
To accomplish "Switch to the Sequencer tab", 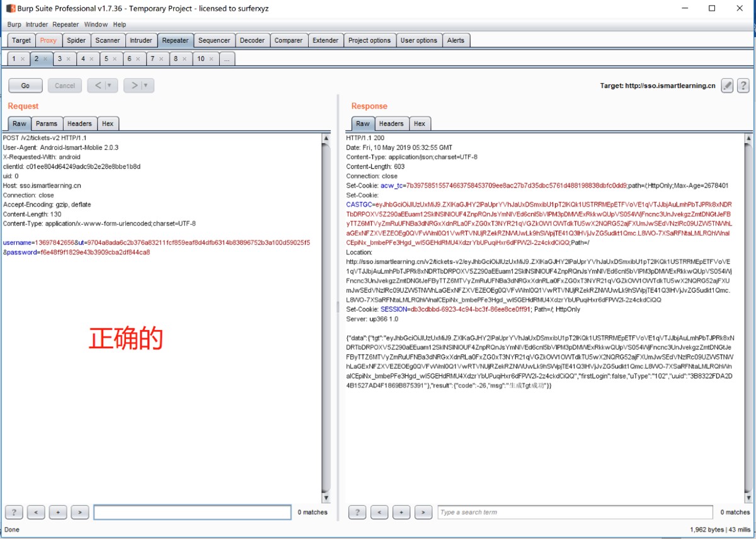I will pos(214,40).
